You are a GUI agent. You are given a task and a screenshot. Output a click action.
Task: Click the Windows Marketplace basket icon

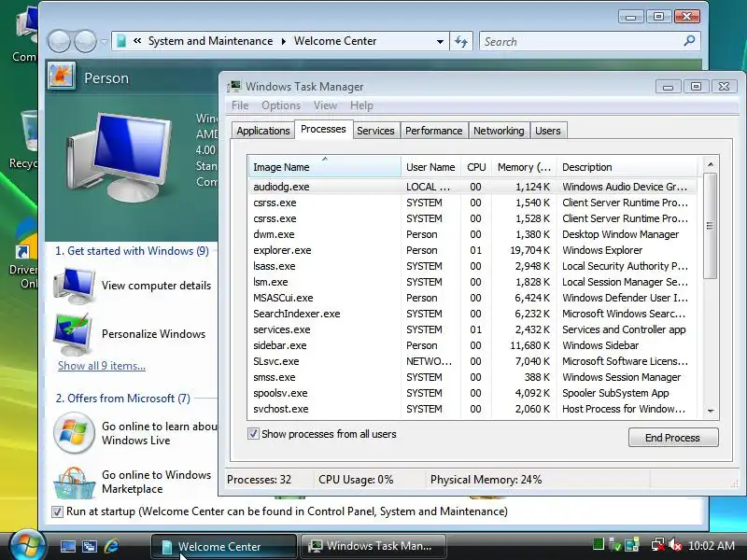[x=75, y=483]
